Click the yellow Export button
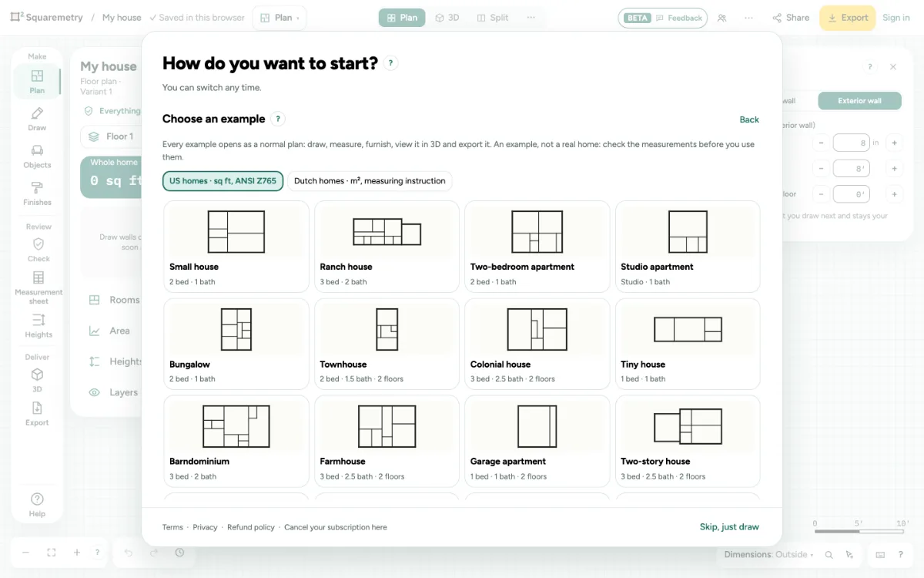 (x=847, y=18)
